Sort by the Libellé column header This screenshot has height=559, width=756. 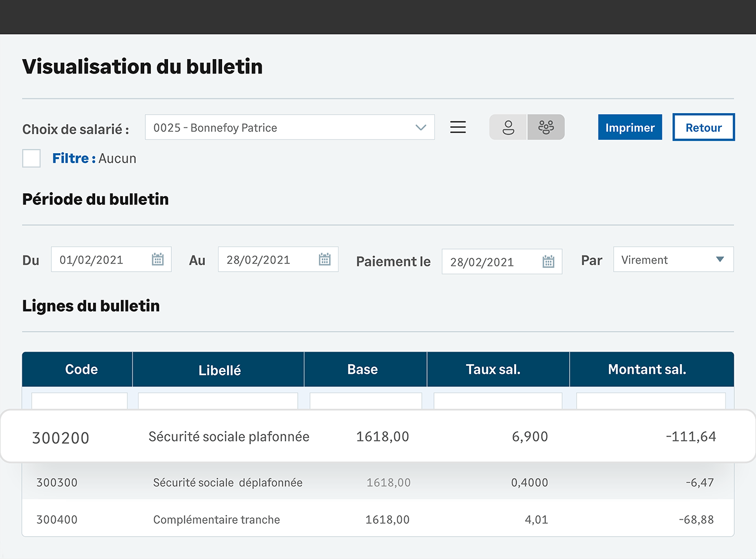(219, 370)
